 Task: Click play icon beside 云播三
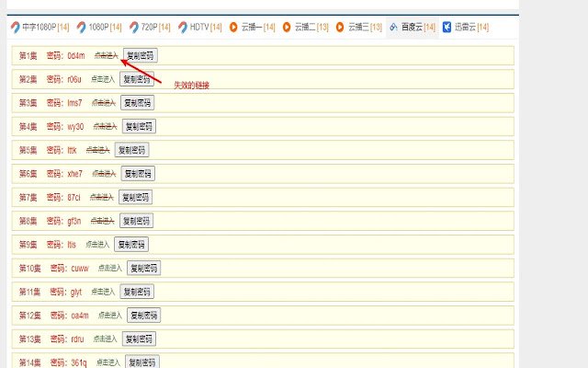pos(340,27)
